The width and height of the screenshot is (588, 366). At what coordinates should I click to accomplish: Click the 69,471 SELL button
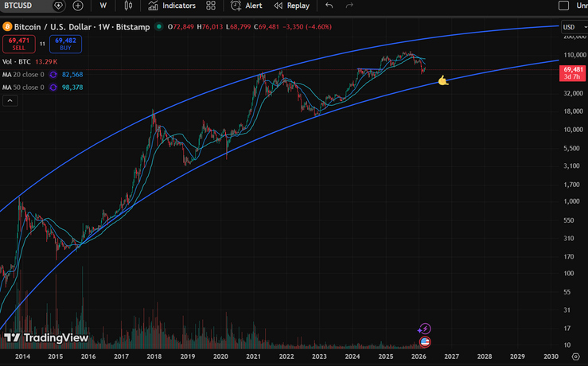pyautogui.click(x=18, y=45)
